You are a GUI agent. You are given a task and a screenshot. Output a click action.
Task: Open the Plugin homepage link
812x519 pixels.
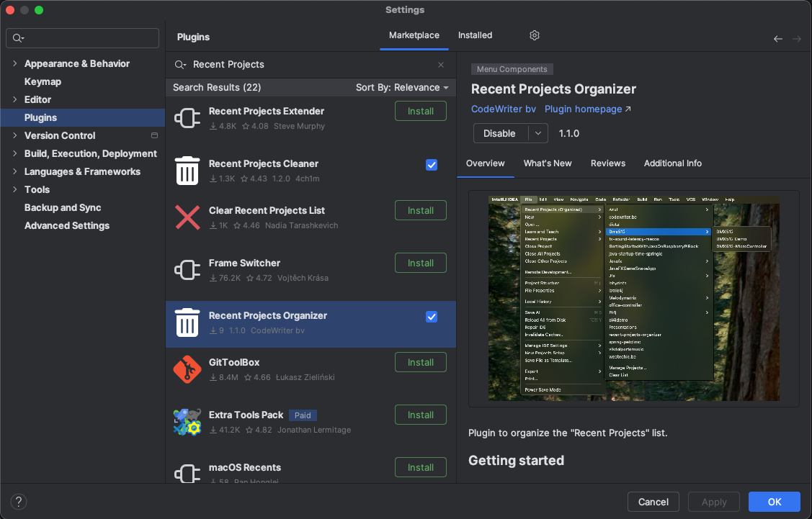[x=587, y=109]
